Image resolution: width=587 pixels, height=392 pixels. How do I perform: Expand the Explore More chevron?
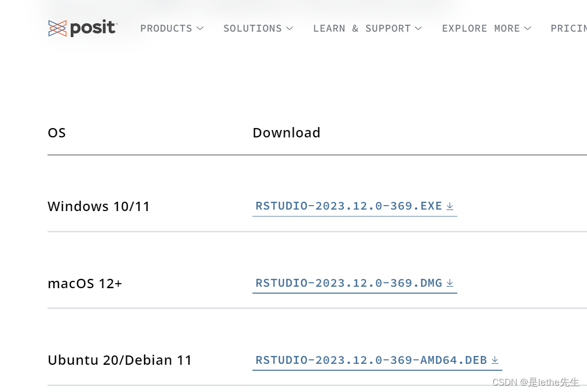[528, 29]
